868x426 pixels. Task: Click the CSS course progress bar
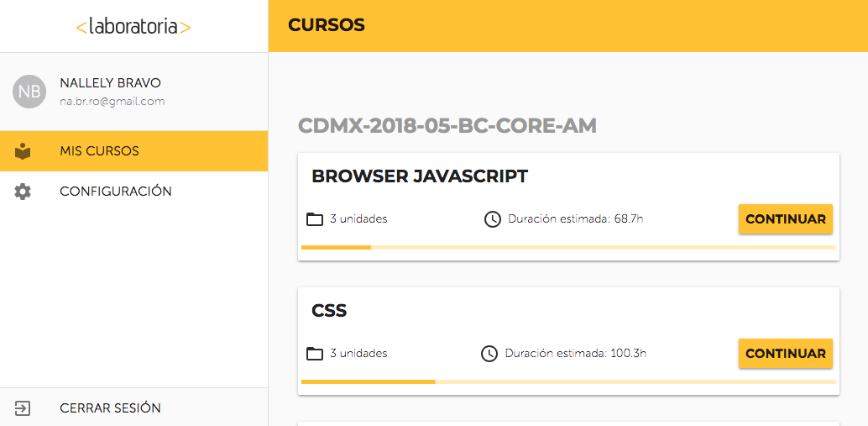(568, 382)
